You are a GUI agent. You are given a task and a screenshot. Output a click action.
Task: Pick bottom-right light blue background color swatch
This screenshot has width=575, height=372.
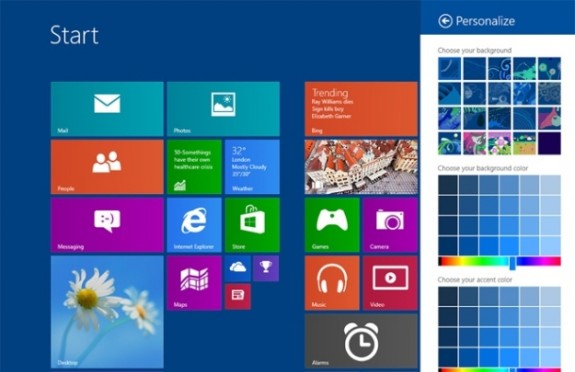coord(550,246)
